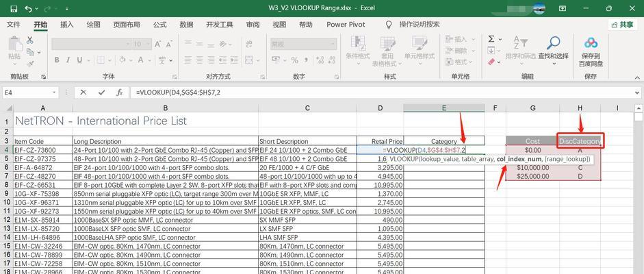
Task: Expand the formula bar chevron
Action: [637, 93]
